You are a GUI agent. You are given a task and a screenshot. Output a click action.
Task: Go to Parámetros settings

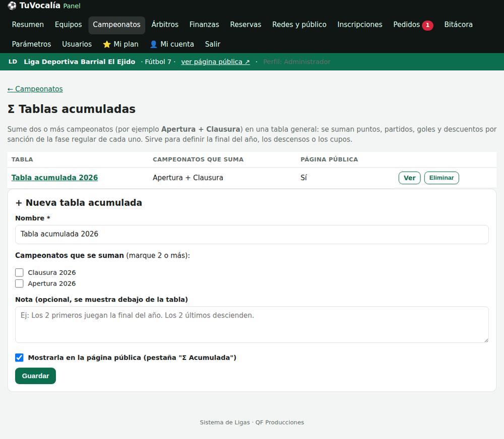point(31,44)
